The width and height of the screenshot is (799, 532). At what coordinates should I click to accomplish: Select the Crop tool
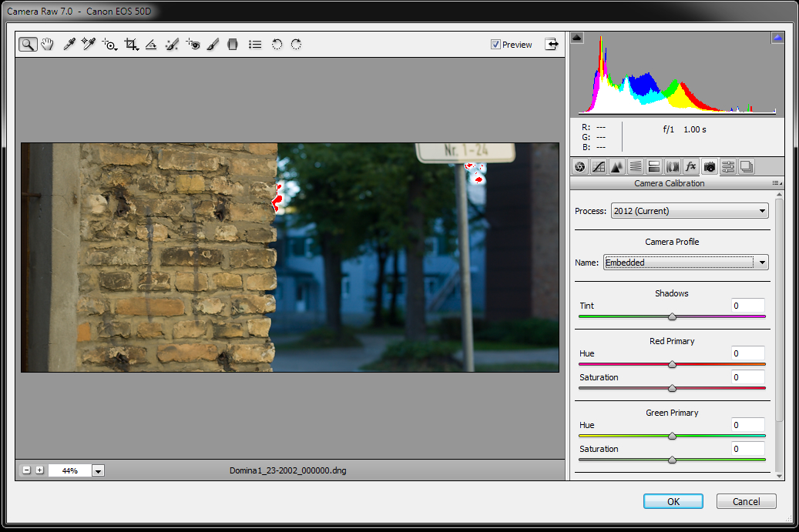click(131, 45)
